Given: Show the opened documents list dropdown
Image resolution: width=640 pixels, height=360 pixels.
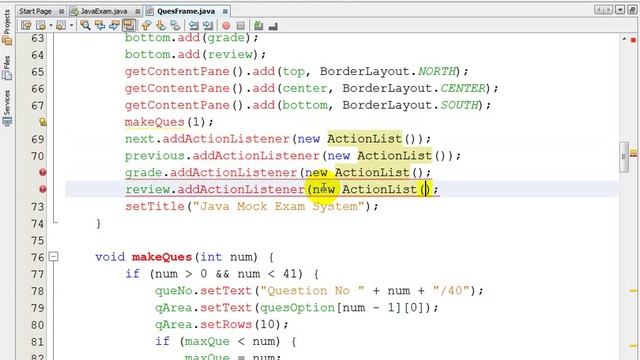Looking at the screenshot, I should point(620,9).
